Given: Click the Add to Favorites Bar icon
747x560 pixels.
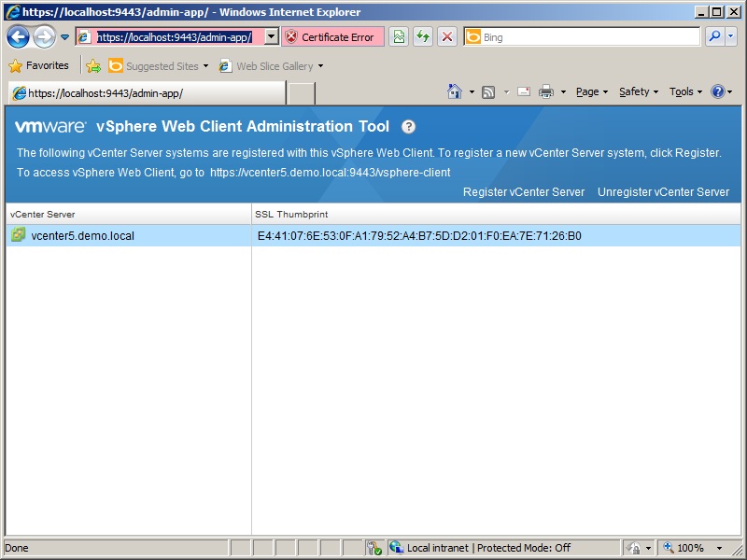Looking at the screenshot, I should [93, 66].
